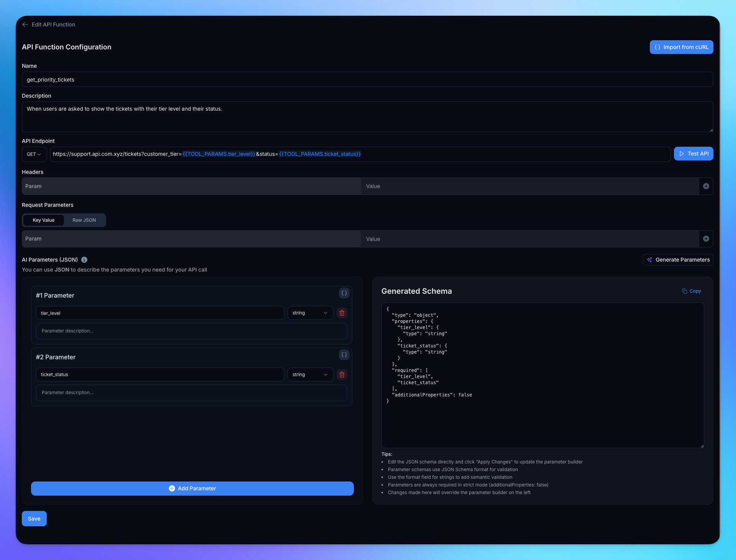The image size is (736, 560).
Task: Click the tier_level parameter description field
Action: coord(191,331)
